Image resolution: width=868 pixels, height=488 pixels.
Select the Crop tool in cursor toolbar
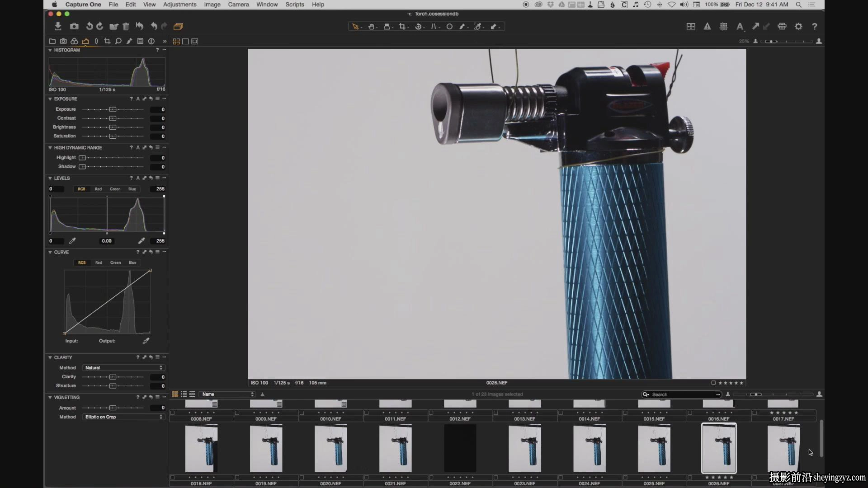402,27
